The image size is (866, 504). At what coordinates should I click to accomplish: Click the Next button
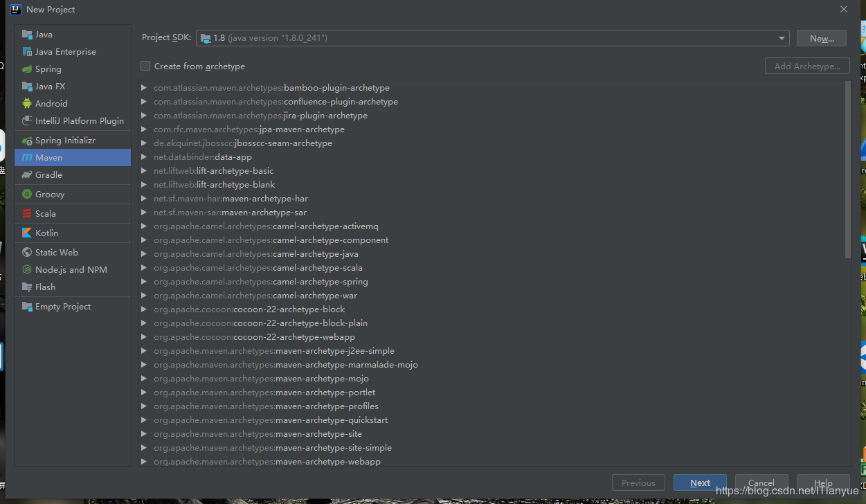click(700, 483)
